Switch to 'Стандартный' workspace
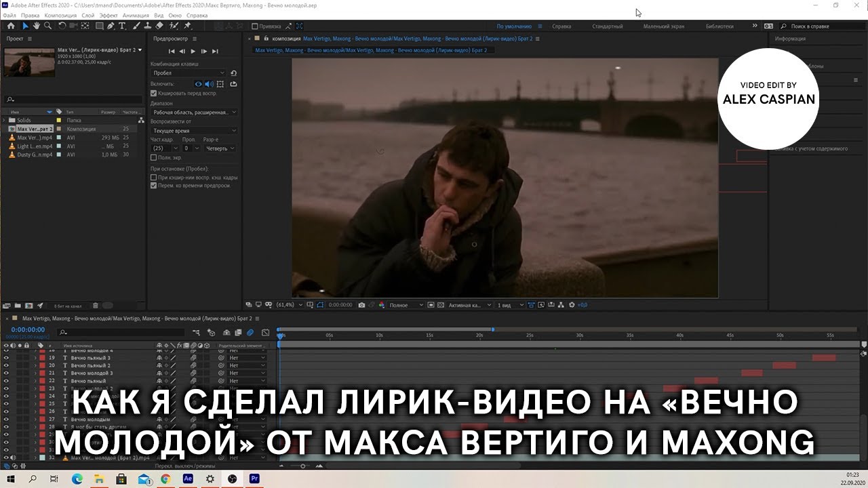 point(607,26)
